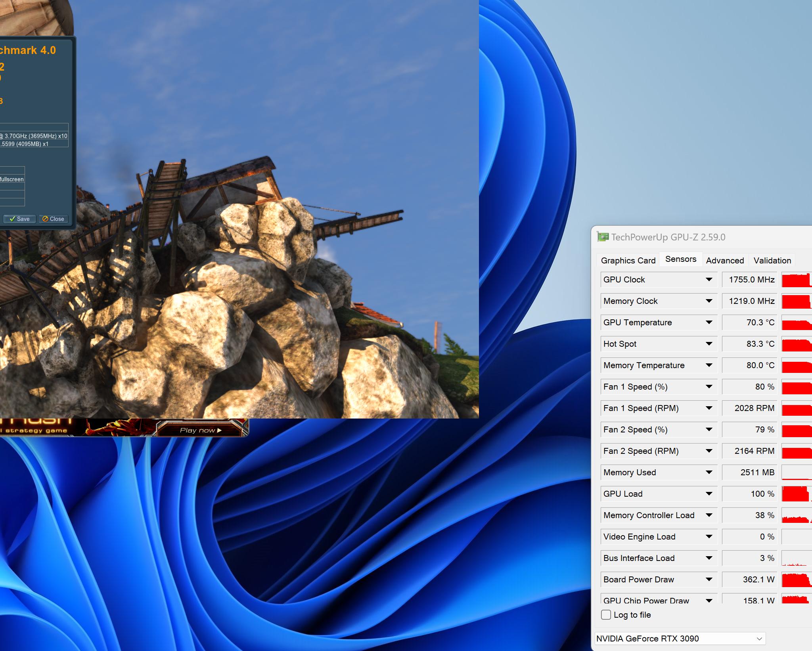Switch to the Graphics Card tab
Viewport: 812px width, 651px height.
[628, 260]
